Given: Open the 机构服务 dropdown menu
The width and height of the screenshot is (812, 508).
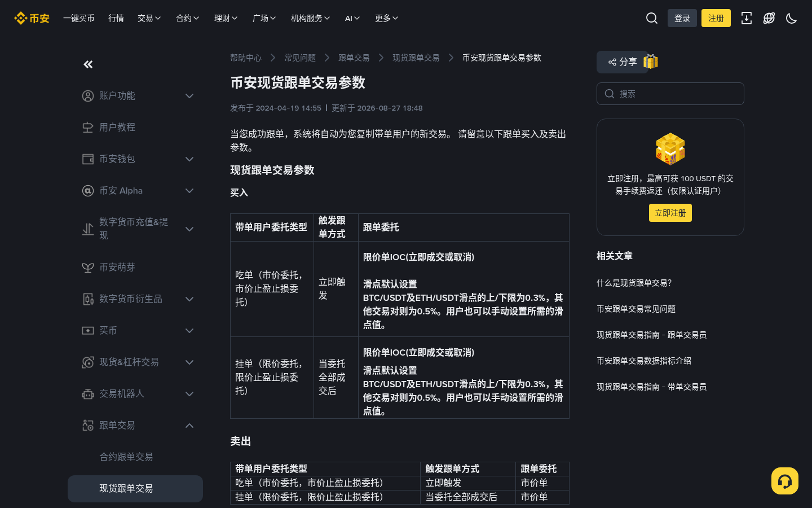Looking at the screenshot, I should click(x=311, y=18).
